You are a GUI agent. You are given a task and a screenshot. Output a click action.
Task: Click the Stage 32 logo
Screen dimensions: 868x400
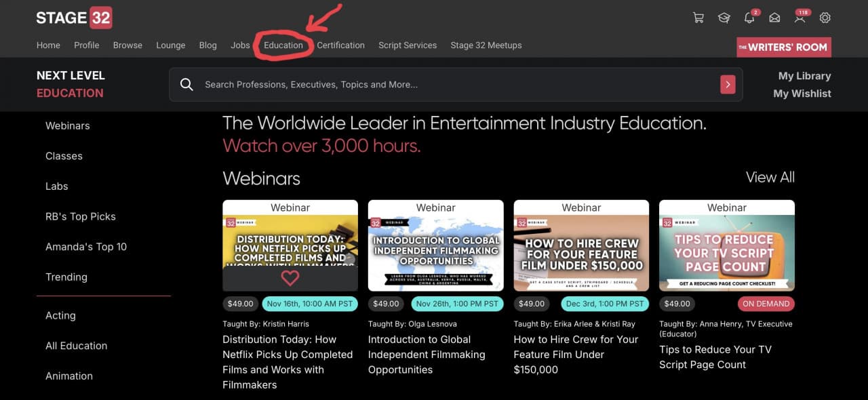(x=74, y=18)
